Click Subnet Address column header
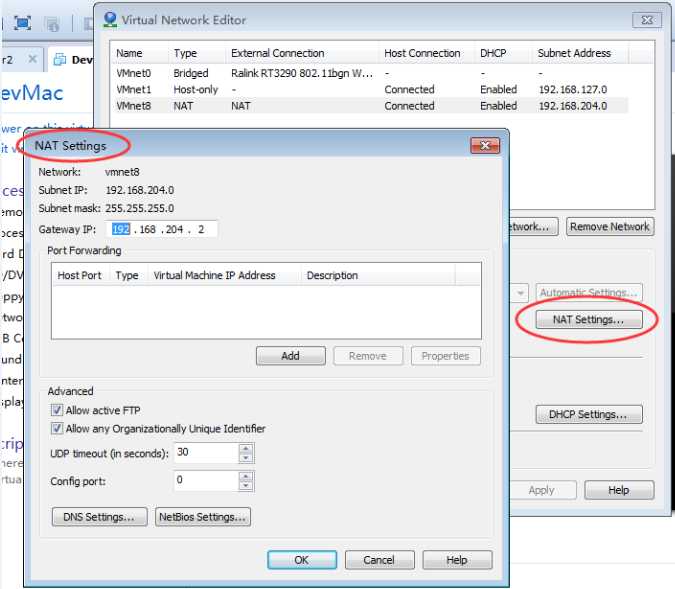 [580, 53]
